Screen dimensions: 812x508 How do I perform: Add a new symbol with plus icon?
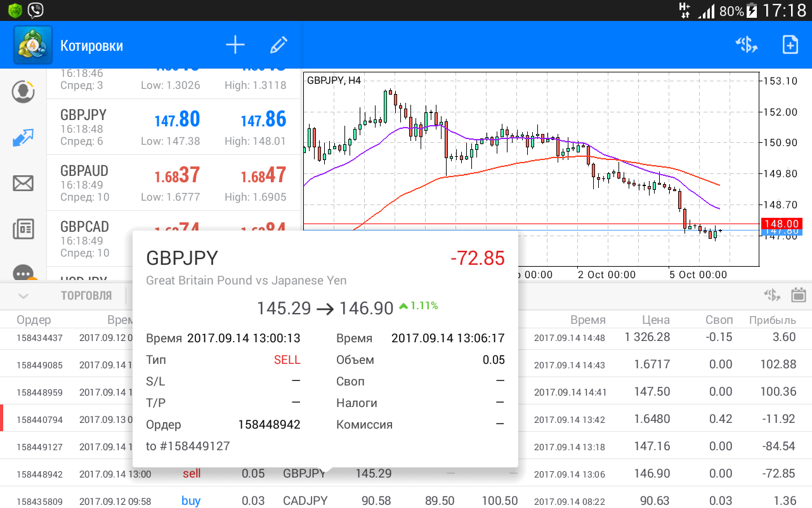235,45
